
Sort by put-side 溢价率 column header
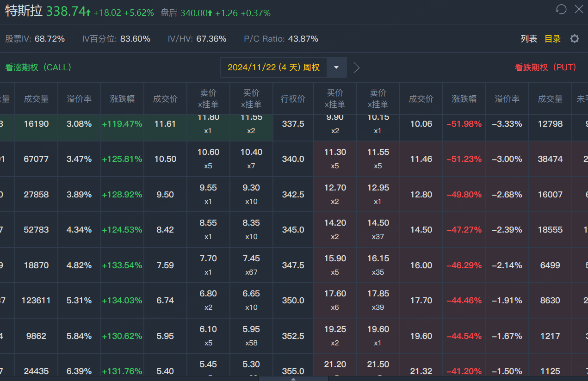pos(507,98)
